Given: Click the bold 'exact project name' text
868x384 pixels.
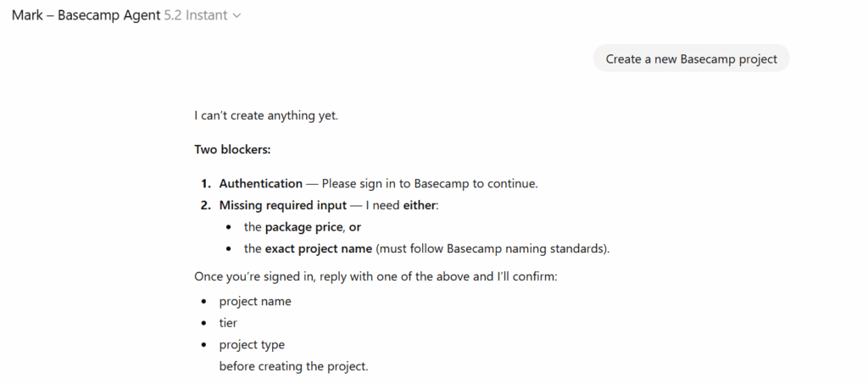Looking at the screenshot, I should tap(318, 249).
